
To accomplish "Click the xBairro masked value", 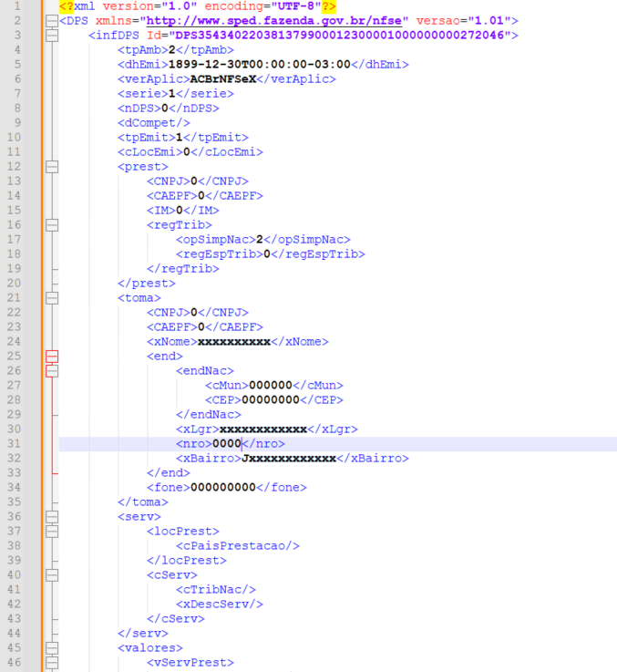I will click(x=289, y=458).
